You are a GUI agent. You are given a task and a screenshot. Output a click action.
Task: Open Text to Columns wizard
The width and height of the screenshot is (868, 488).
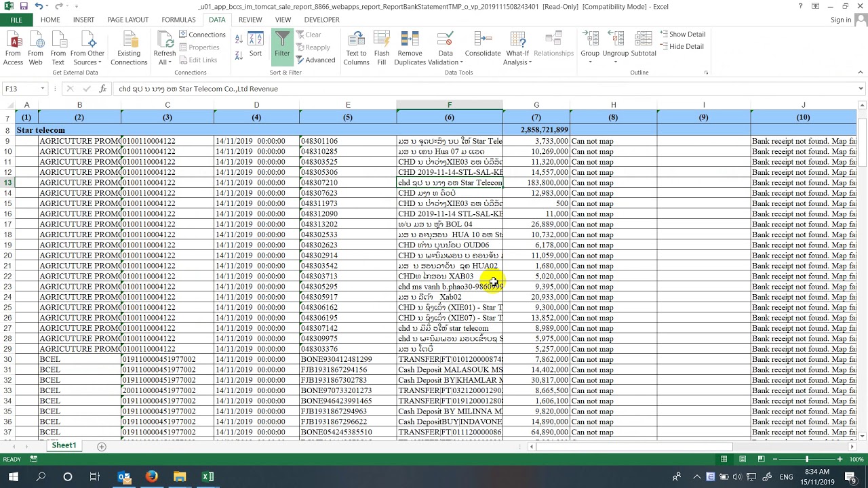(x=356, y=48)
